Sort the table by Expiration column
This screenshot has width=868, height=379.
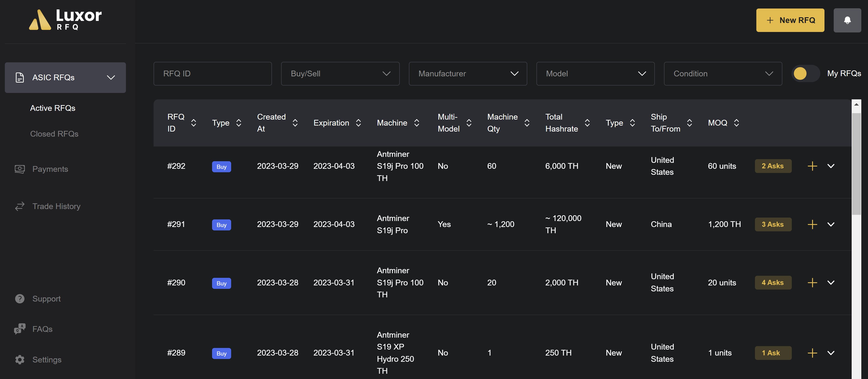pyautogui.click(x=358, y=123)
